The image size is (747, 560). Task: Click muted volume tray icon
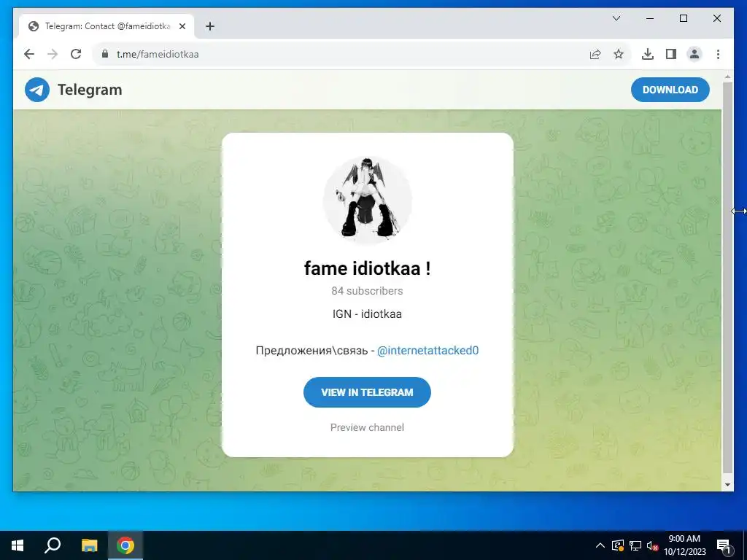tap(653, 545)
